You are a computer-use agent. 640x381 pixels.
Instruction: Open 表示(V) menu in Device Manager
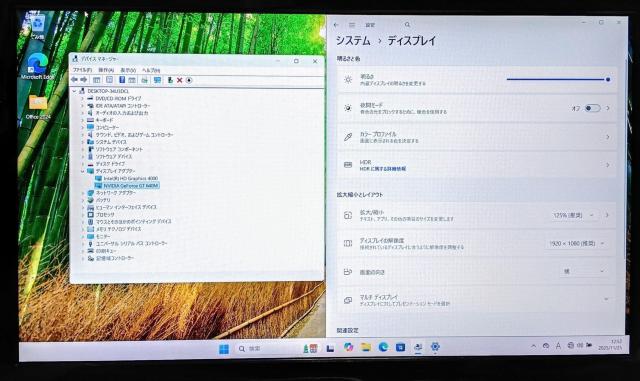128,70
